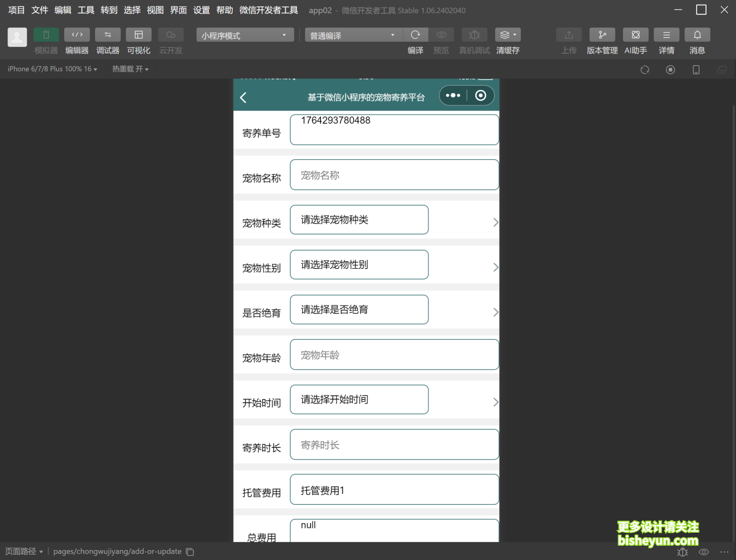Viewport: 736px width, 560px height.
Task: Open the 工具 menu
Action: click(x=86, y=10)
